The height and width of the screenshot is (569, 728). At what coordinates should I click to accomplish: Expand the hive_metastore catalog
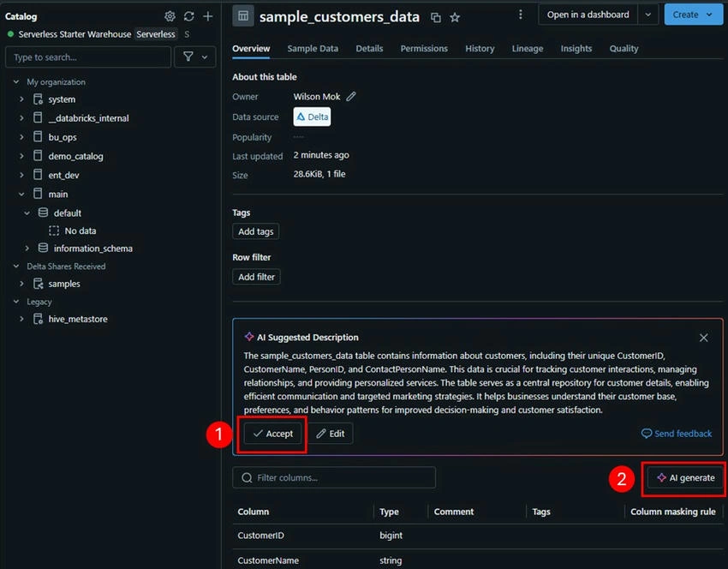click(21, 319)
